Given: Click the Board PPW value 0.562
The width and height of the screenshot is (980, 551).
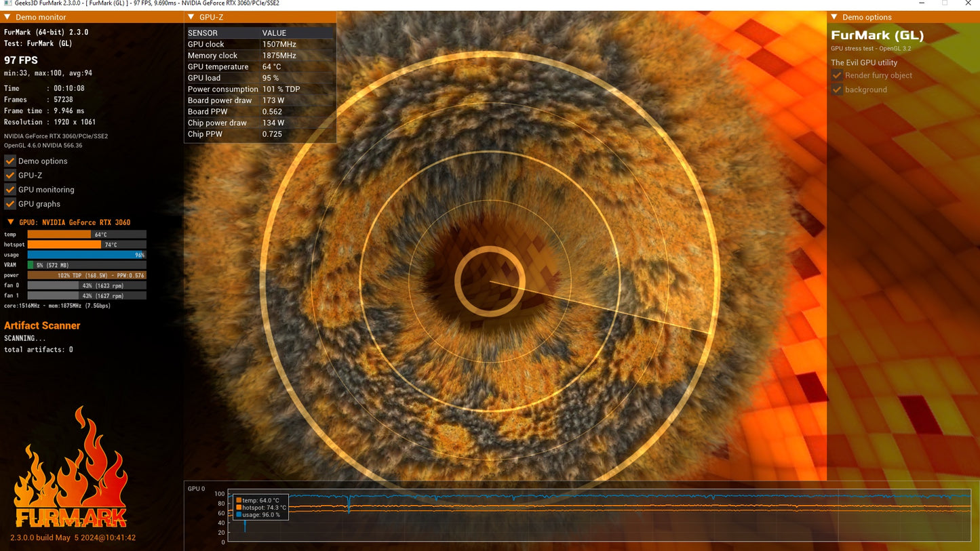Looking at the screenshot, I should point(272,112).
